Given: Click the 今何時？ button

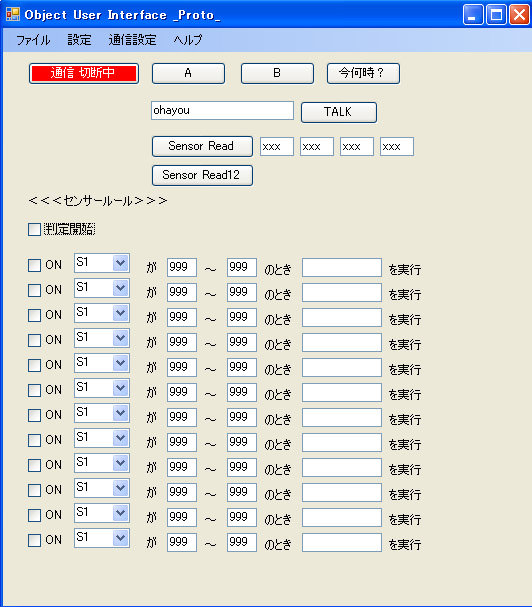Looking at the screenshot, I should (x=363, y=73).
